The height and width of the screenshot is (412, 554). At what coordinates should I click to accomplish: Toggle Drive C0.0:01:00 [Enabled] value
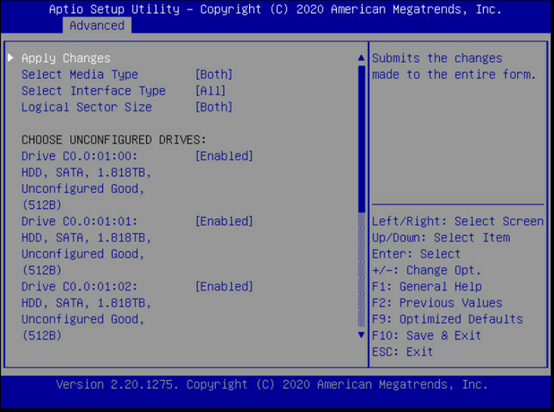pos(224,156)
